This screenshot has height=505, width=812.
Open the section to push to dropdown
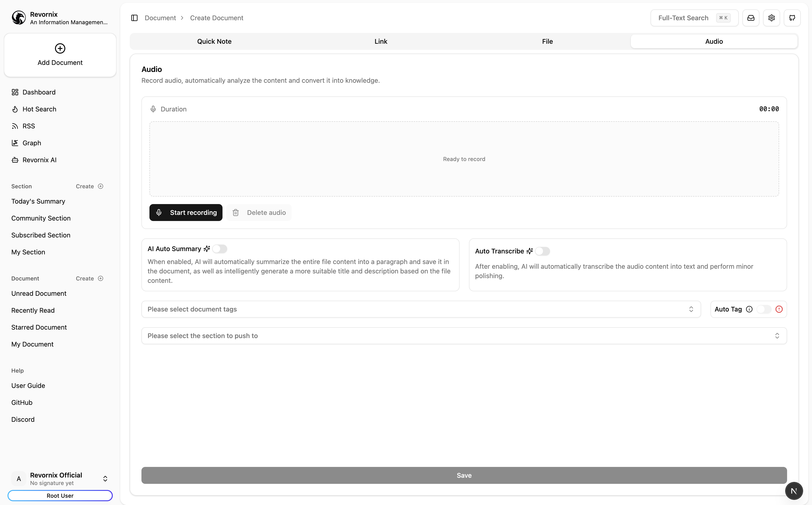point(464,336)
